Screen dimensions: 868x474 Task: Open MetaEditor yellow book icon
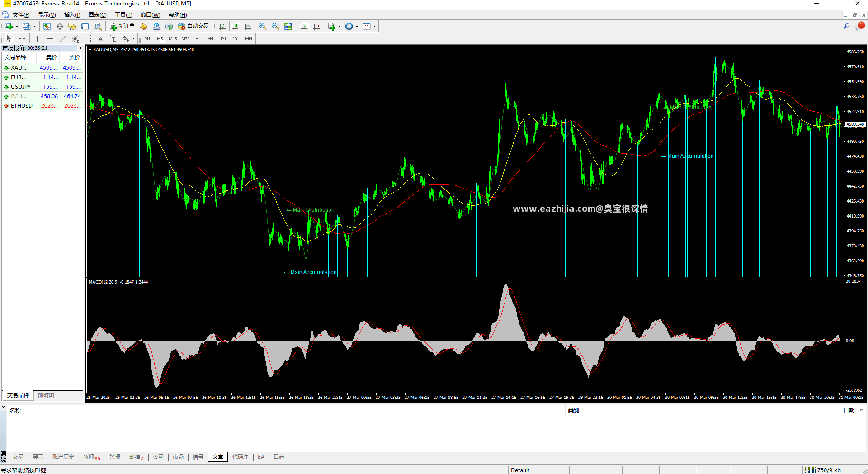click(144, 26)
